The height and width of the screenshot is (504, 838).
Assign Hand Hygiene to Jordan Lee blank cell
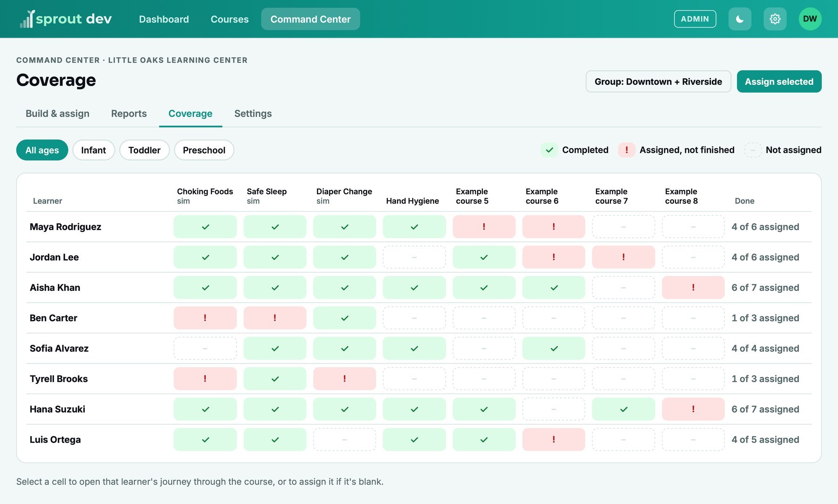coord(414,257)
